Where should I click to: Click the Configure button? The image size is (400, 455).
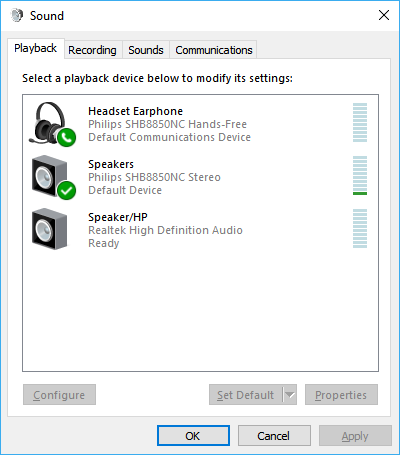(x=59, y=395)
